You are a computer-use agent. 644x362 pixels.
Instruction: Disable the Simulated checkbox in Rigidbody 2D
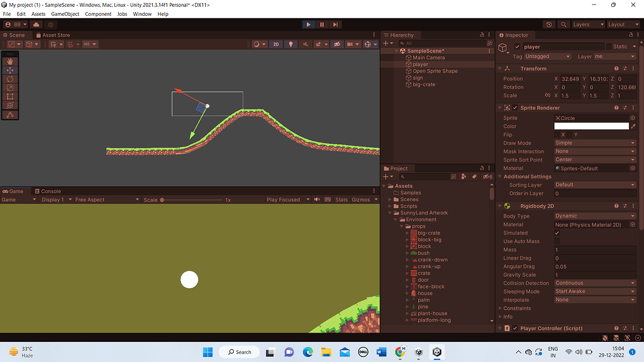pos(557,232)
